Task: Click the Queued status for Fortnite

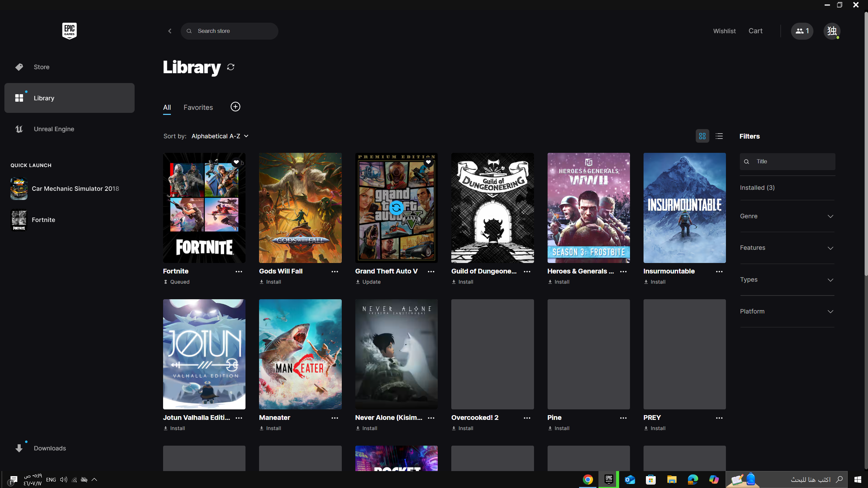Action: tap(176, 282)
